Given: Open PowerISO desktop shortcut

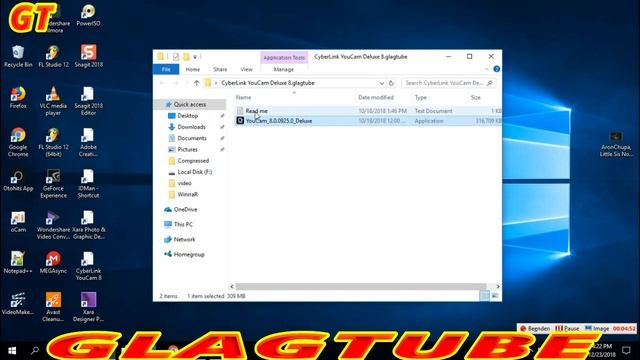Looking at the screenshot, I should 89,16.
